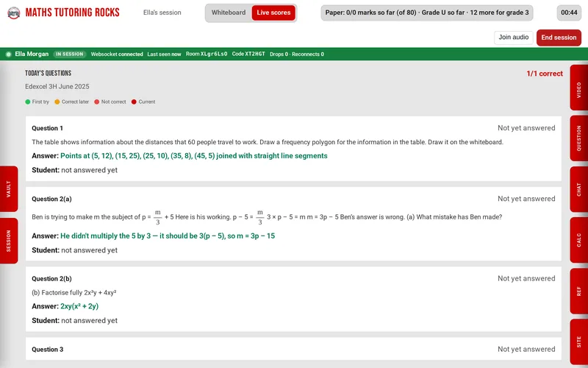588x368 pixels.
Task: Click the orange Correct later legend dot
Action: click(57, 102)
